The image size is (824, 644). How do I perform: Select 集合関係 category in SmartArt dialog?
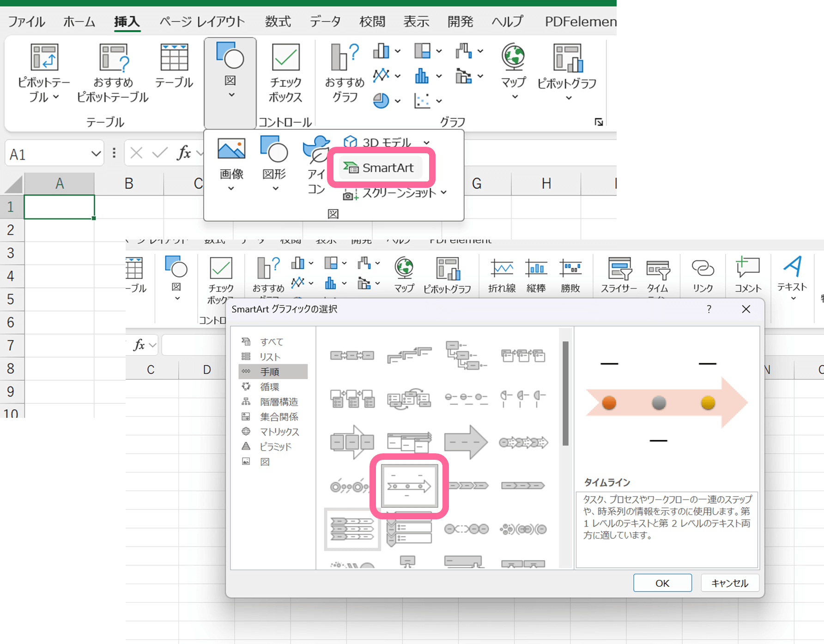tap(273, 417)
